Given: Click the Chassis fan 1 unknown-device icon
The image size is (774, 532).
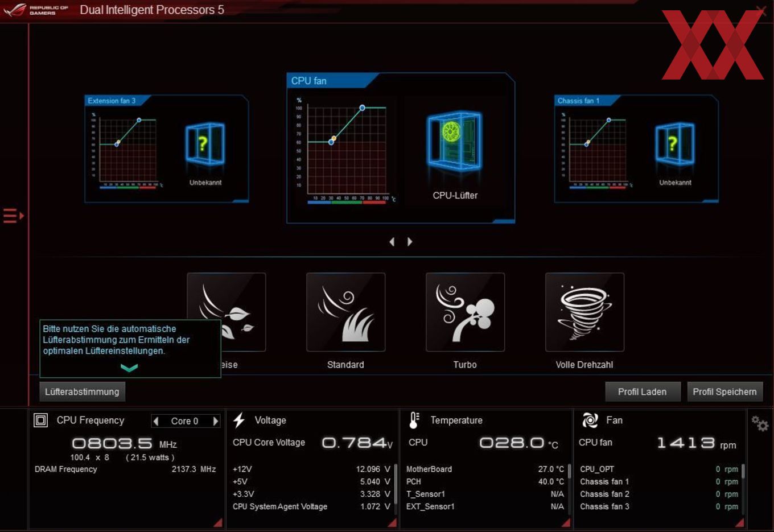Looking at the screenshot, I should [x=675, y=143].
